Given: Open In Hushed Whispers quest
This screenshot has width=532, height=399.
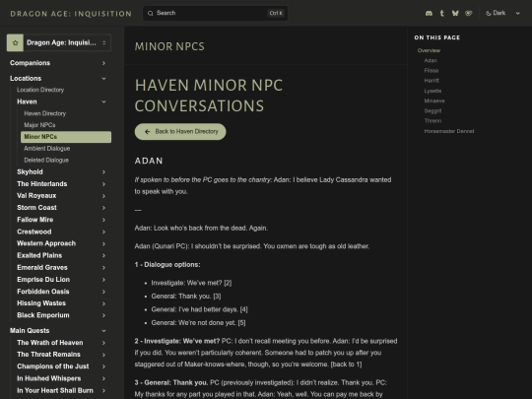Looking at the screenshot, I should tap(49, 378).
